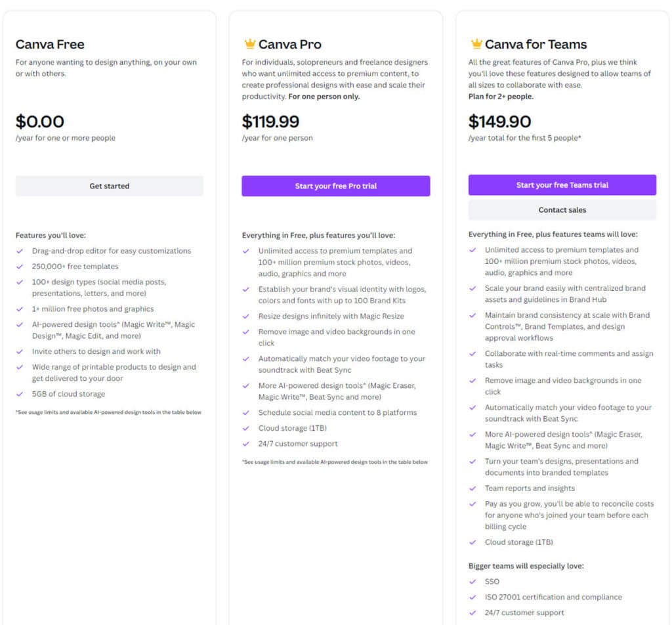Click checkmark beside SSO in Teams plan
Screen dimensions: 672x625
coord(472,582)
